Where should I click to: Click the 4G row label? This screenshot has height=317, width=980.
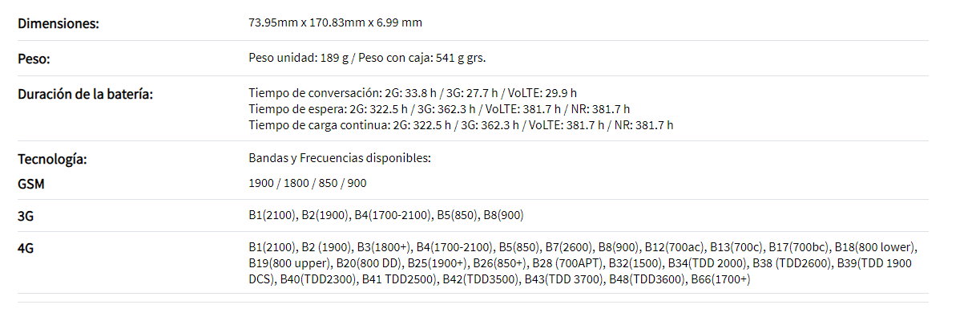(26, 249)
